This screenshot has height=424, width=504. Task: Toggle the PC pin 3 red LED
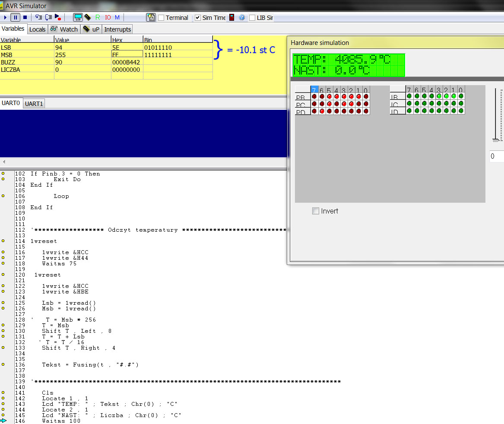344,104
